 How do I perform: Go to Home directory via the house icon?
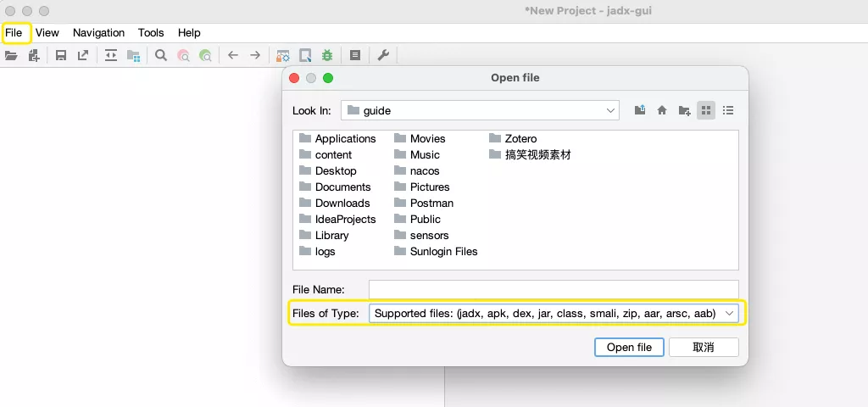(x=662, y=110)
